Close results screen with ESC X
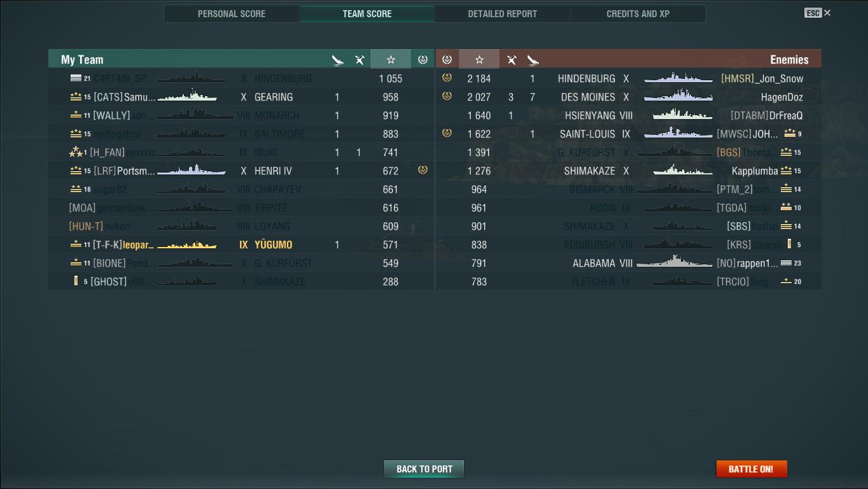868x489 pixels. click(x=818, y=13)
